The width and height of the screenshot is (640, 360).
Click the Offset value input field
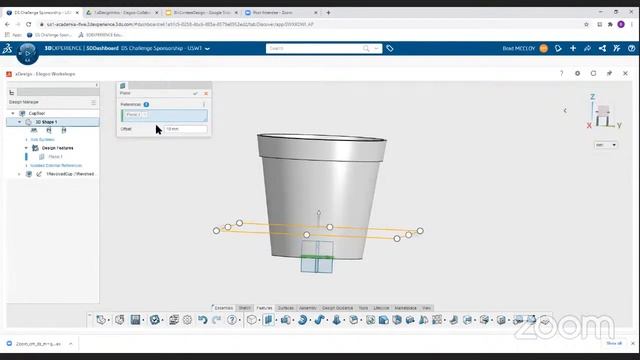coord(186,129)
